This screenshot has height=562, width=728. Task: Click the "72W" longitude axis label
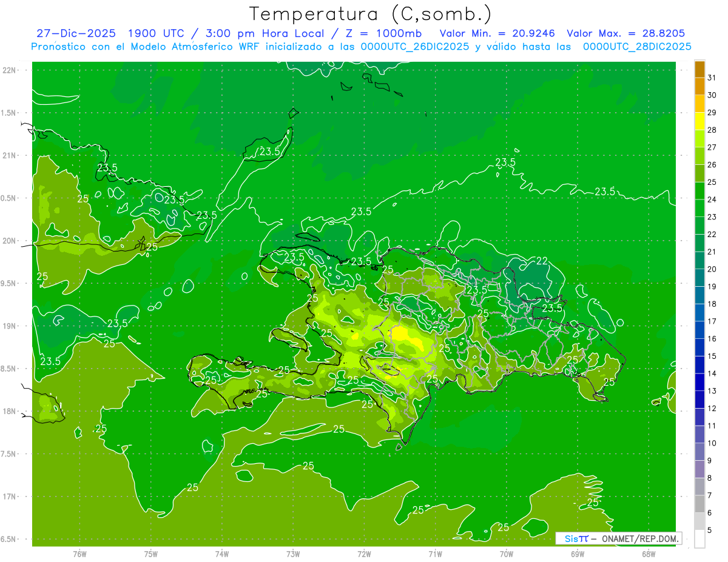coord(364,554)
